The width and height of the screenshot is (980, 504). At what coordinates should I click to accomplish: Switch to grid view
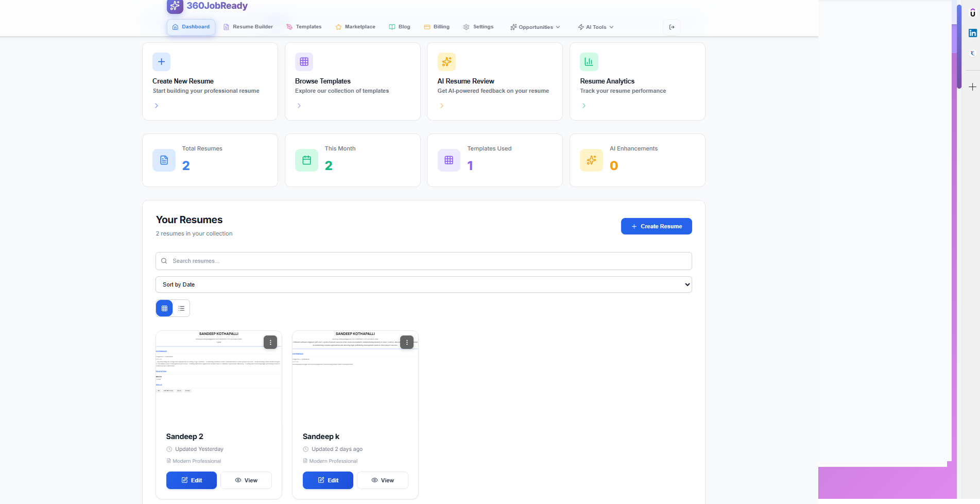(x=164, y=308)
